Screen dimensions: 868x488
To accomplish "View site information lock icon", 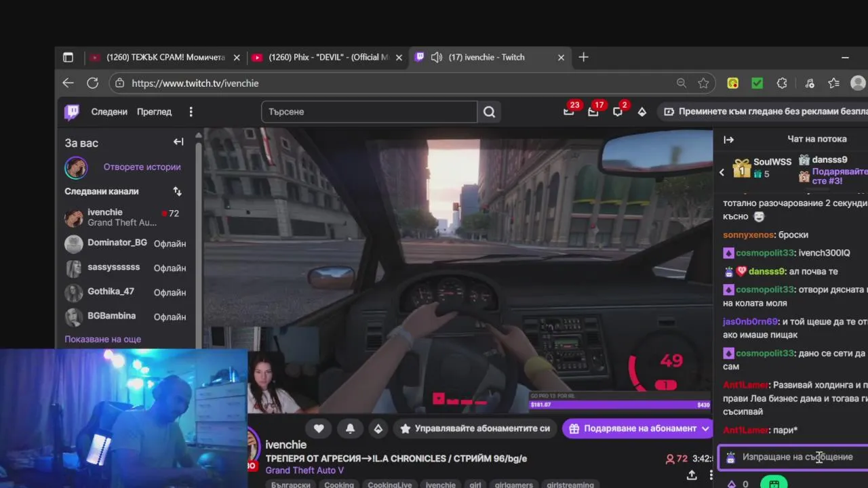I will click(120, 83).
